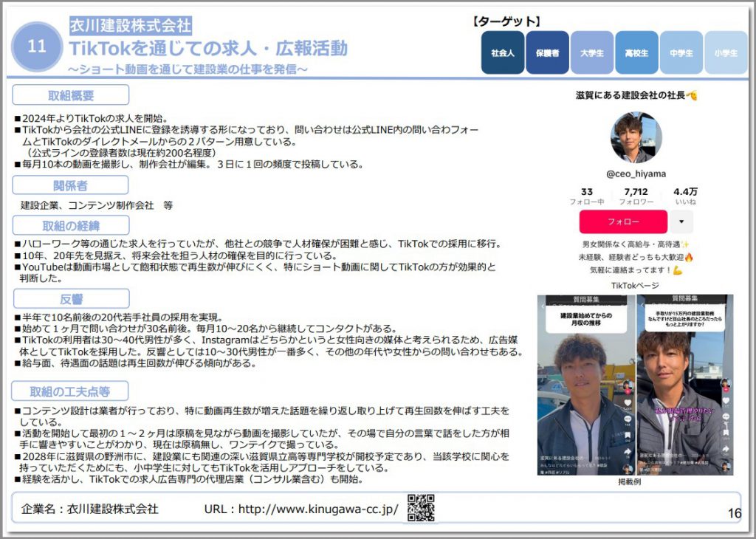Click the line starting 経験を活かし、TikTokでの求人広告
Image resolution: width=756 pixels, height=539 pixels.
[x=189, y=479]
